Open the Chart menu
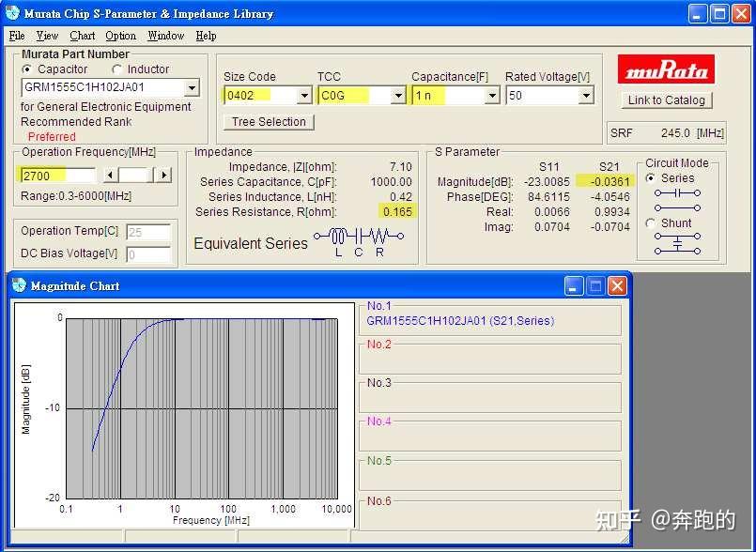 (82, 36)
